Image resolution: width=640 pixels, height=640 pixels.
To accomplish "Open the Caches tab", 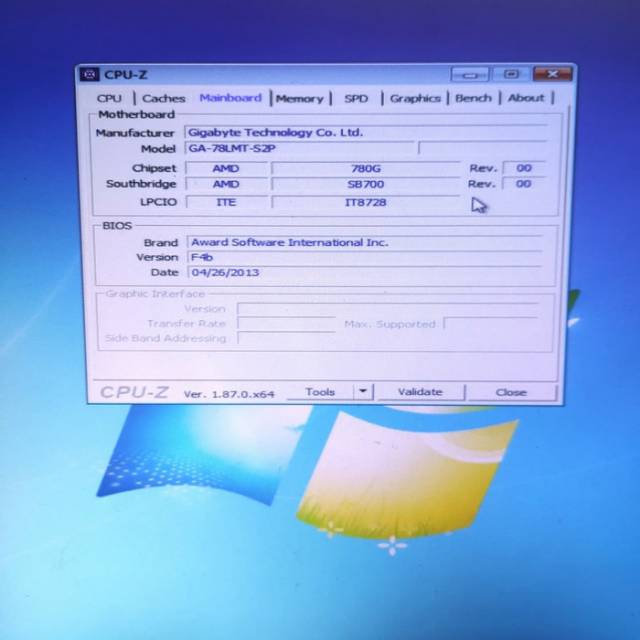I will [x=163, y=98].
